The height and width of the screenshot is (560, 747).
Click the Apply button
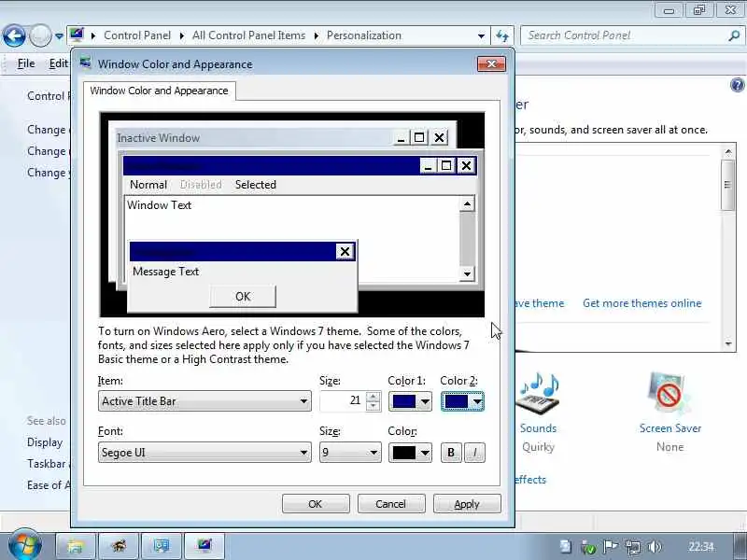(x=467, y=504)
